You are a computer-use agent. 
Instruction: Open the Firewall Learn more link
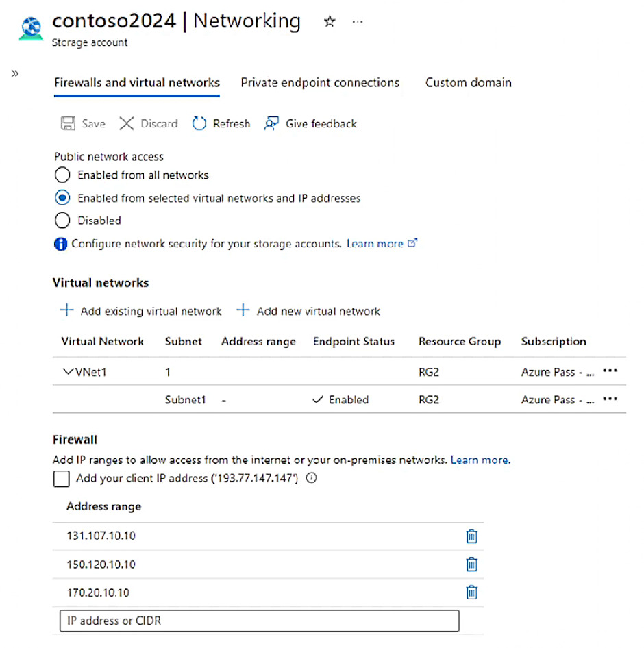(480, 460)
